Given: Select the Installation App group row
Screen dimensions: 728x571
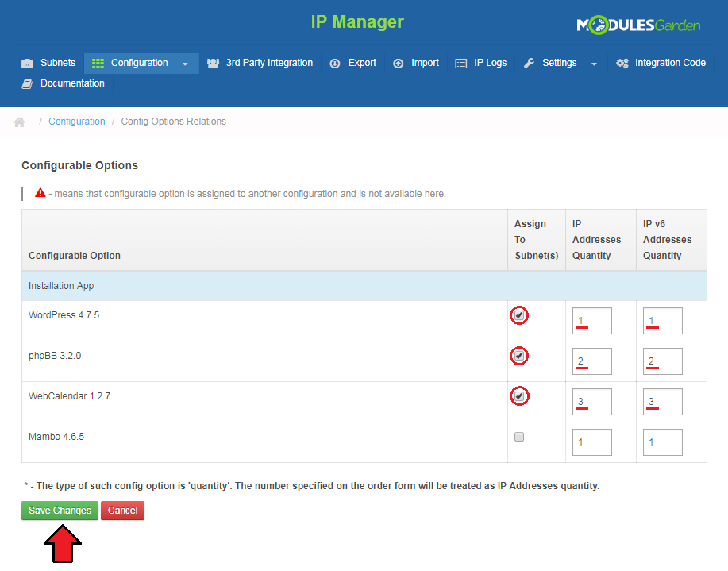Looking at the screenshot, I should (364, 286).
